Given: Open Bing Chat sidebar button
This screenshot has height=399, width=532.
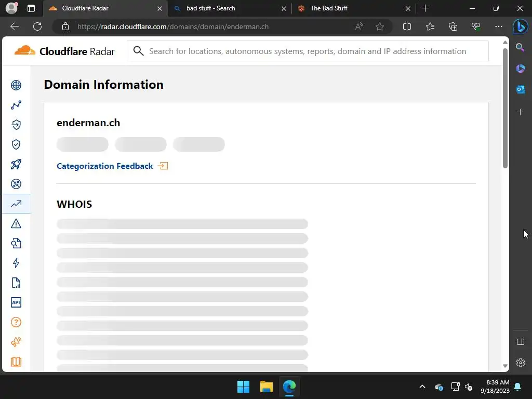Looking at the screenshot, I should tap(520, 27).
